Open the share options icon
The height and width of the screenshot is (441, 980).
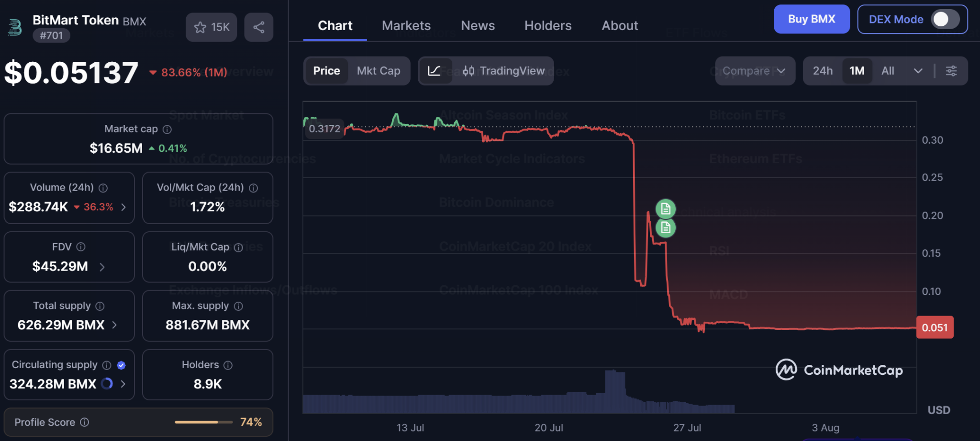tap(259, 27)
